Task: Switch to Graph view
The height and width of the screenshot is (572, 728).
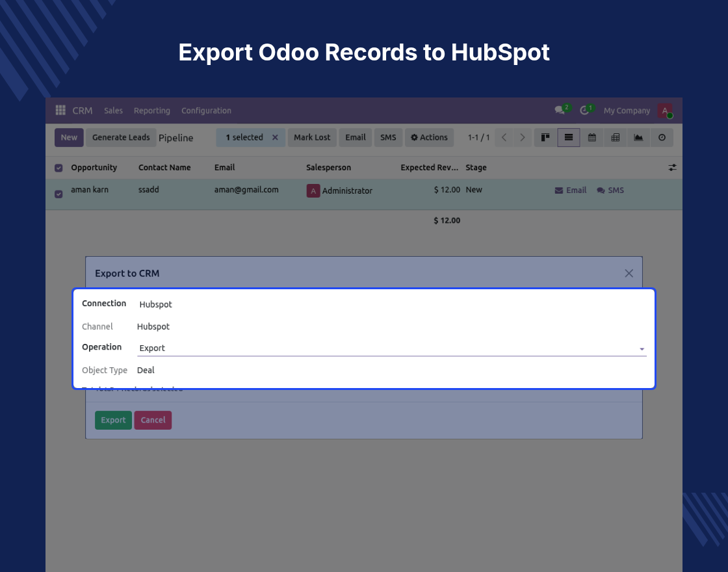Action: [638, 137]
